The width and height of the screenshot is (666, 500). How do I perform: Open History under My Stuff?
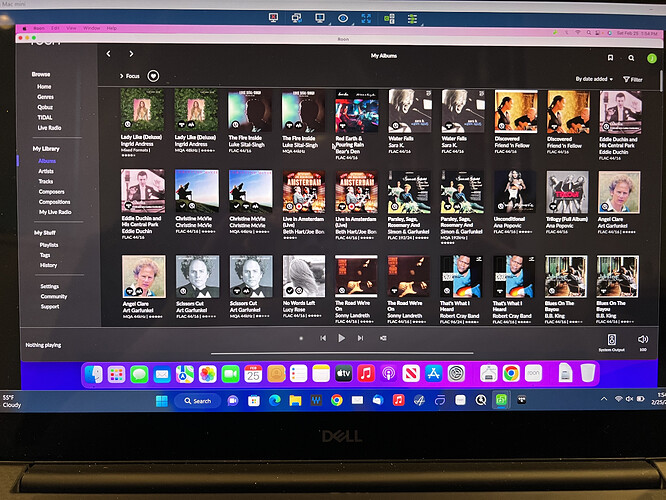[x=48, y=265]
